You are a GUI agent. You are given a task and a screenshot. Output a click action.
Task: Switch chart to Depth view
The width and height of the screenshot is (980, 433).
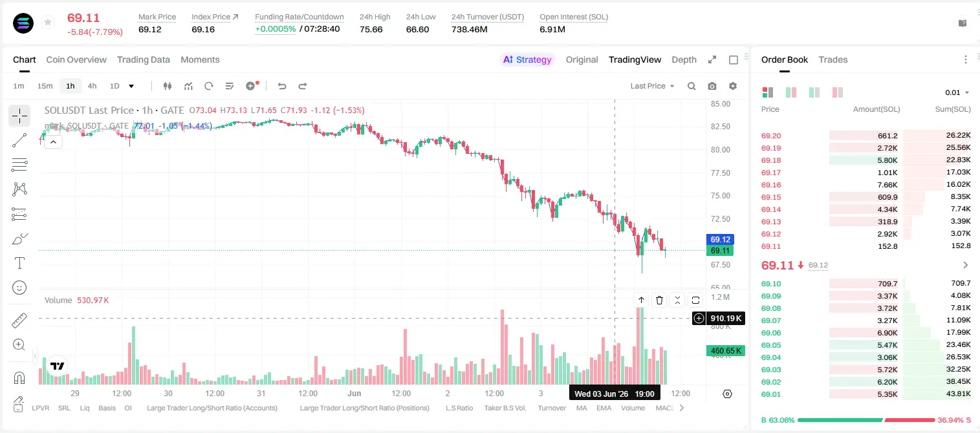[684, 59]
